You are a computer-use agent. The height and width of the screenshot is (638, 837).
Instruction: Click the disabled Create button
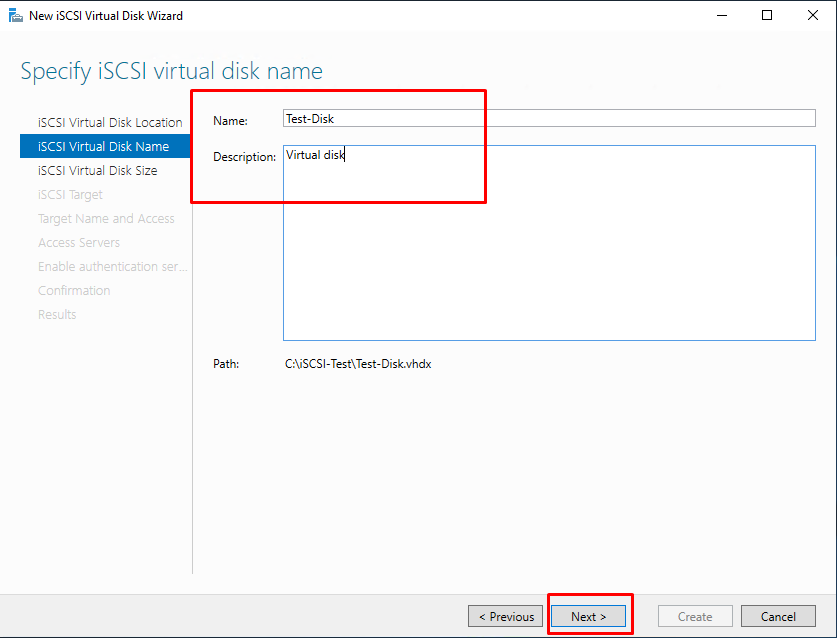click(695, 616)
